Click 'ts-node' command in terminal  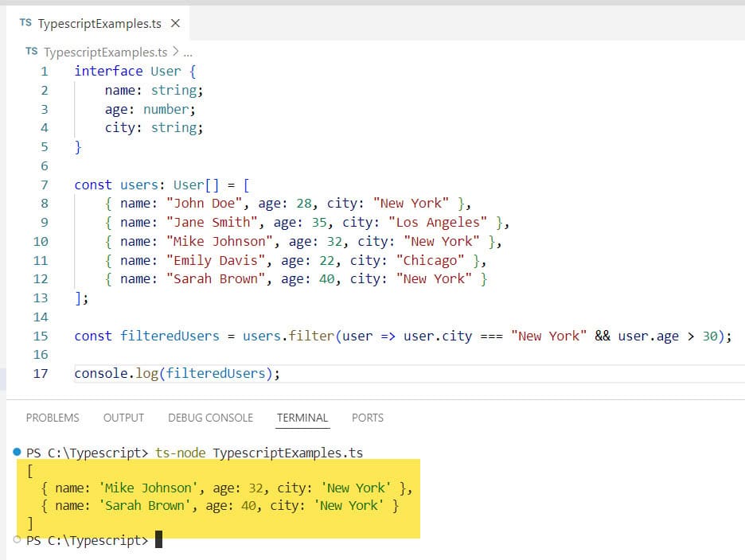(x=181, y=453)
